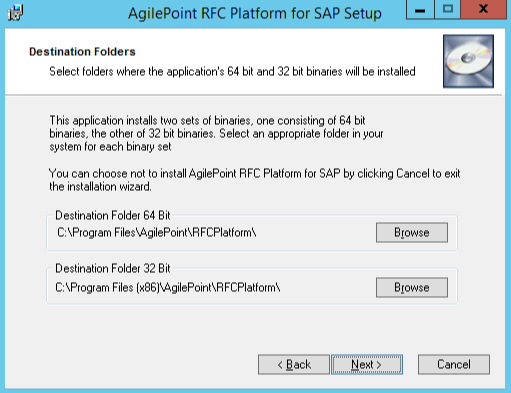Go back to the previous setup step
This screenshot has width=511, height=393.
(x=294, y=364)
